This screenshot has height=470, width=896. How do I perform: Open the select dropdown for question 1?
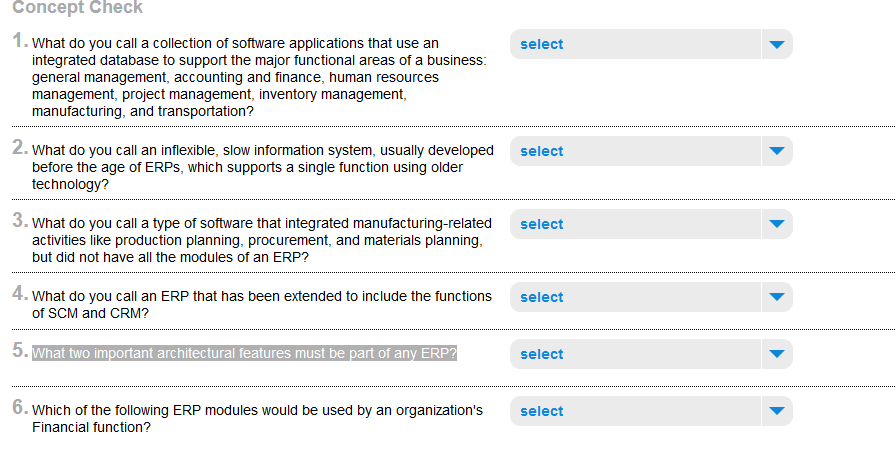(x=651, y=44)
